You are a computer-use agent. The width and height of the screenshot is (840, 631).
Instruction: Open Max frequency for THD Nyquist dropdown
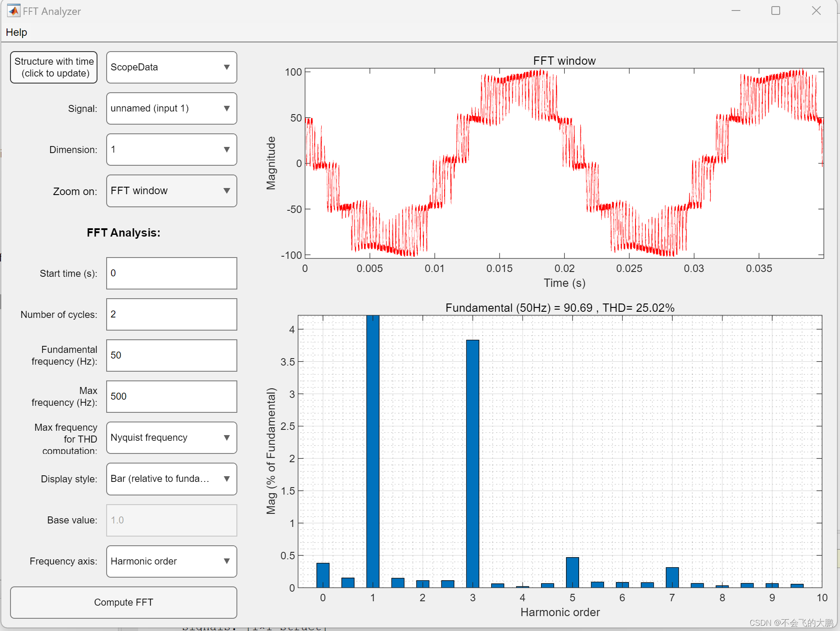tap(171, 438)
